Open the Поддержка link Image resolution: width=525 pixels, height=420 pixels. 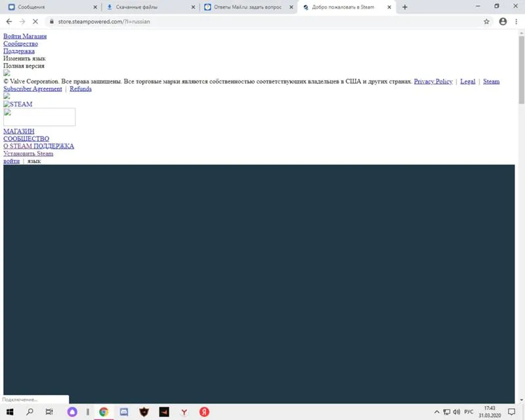click(x=19, y=51)
